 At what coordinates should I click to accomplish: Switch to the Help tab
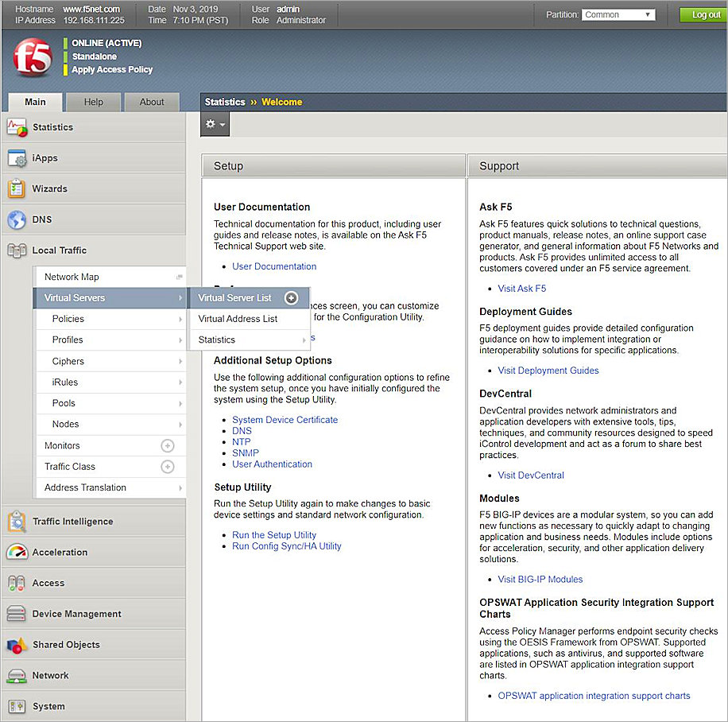[93, 102]
